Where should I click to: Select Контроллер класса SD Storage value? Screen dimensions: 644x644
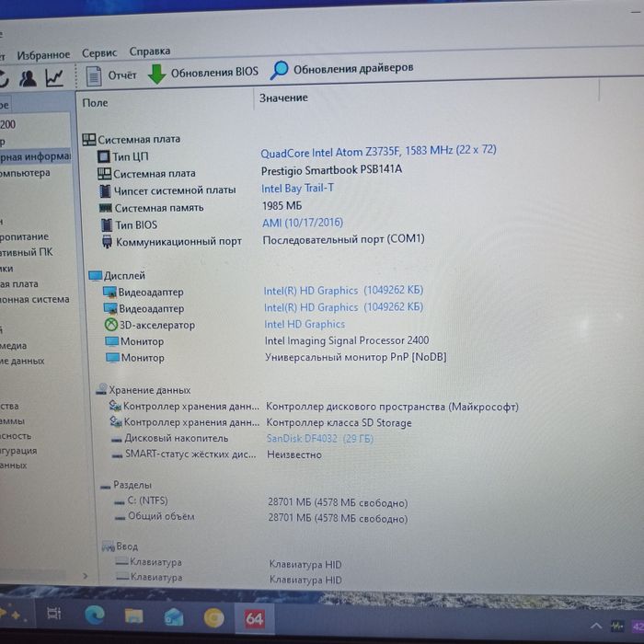[x=339, y=422]
